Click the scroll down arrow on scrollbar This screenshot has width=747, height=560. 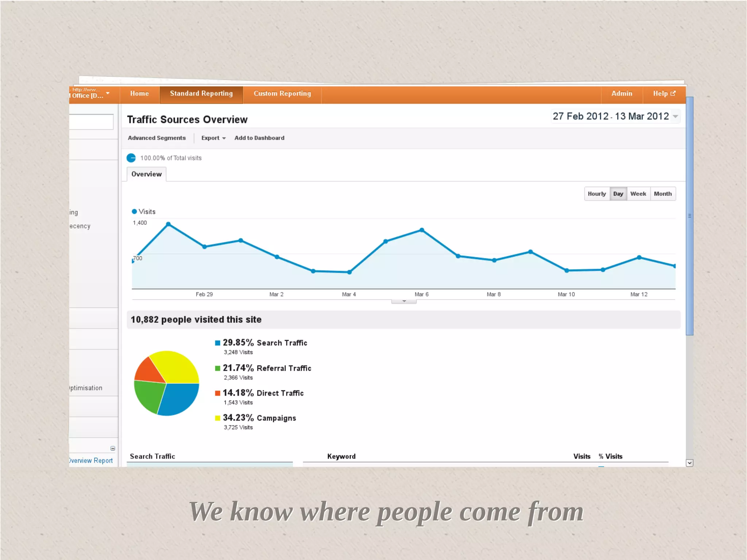pyautogui.click(x=689, y=463)
